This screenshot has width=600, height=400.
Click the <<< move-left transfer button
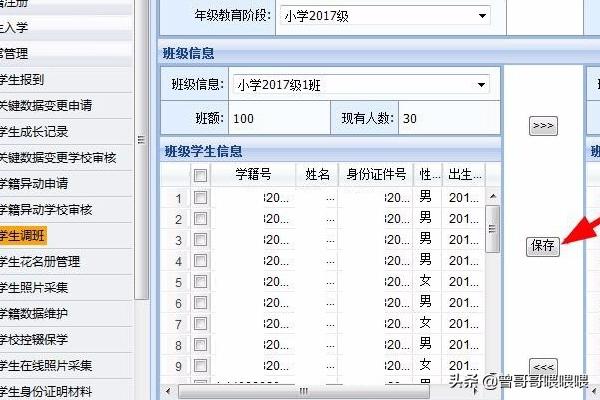click(543, 366)
